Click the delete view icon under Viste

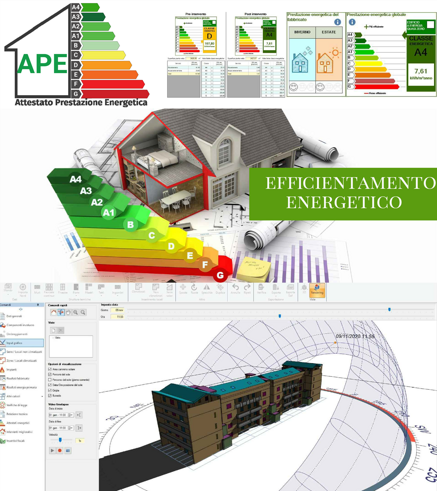coord(60,330)
